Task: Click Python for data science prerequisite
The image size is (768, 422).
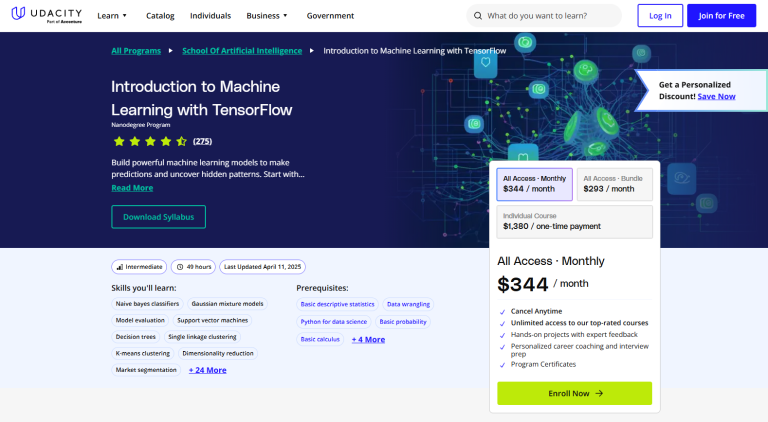Action: 334,322
